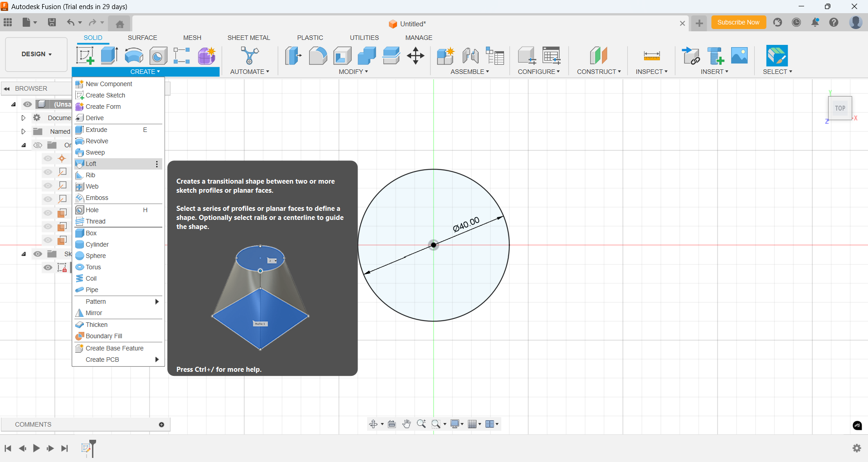Screen dimensions: 868x462
Task: Open the CONSTRUCT dropdown menu
Action: (599, 72)
